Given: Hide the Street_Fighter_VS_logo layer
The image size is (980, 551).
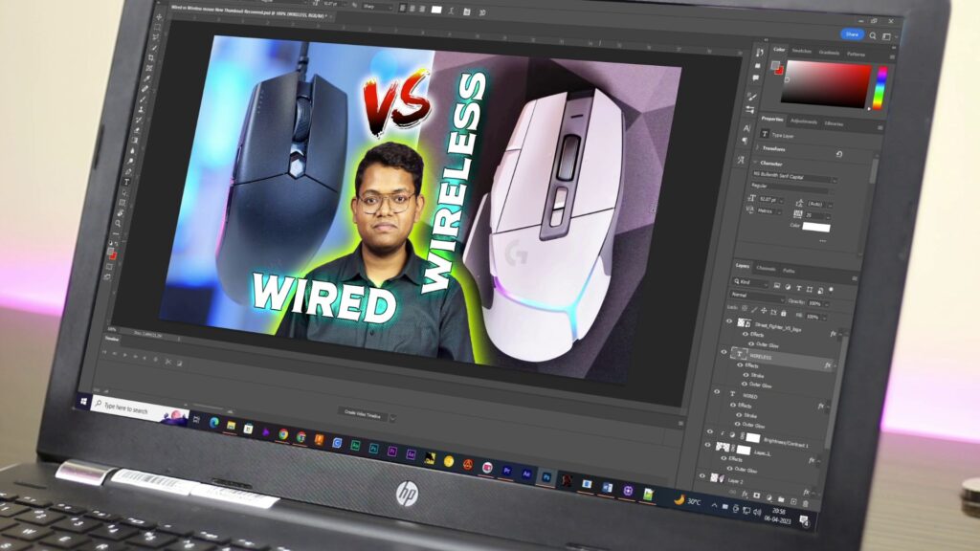Looking at the screenshot, I should pyautogui.click(x=728, y=321).
